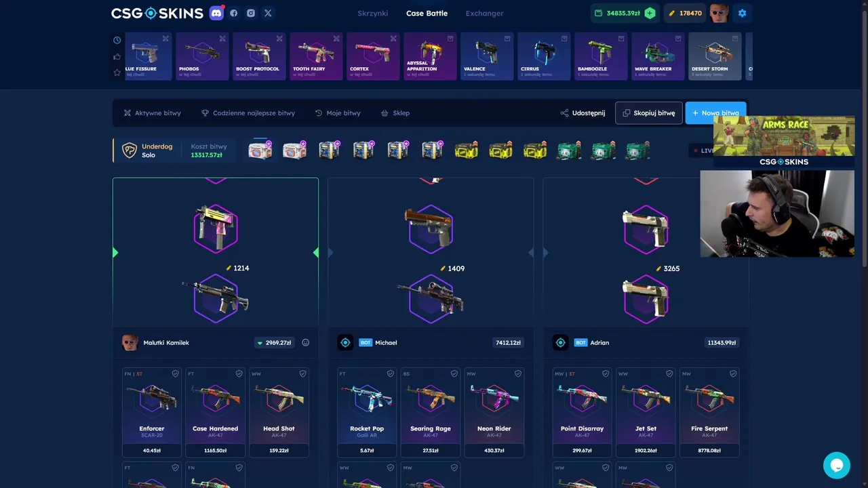The image size is (868, 488).
Task: Open the Cortex drop in live feed
Action: [373, 56]
